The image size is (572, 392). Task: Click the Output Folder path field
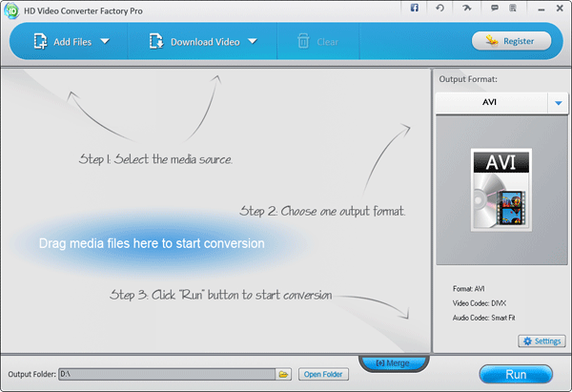click(167, 374)
